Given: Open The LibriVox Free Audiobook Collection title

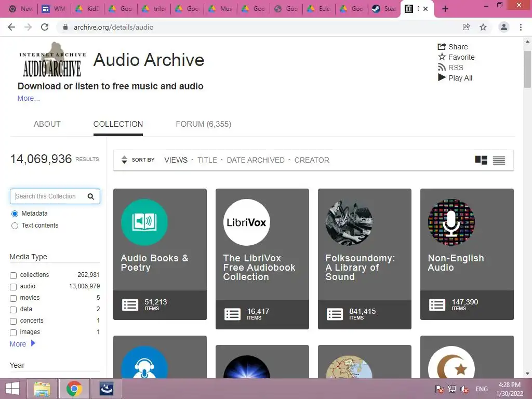Looking at the screenshot, I should tap(259, 268).
